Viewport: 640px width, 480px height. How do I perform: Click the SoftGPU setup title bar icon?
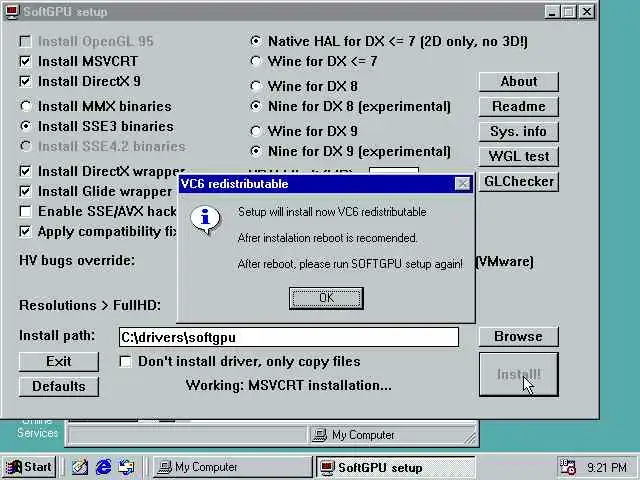pos(11,11)
